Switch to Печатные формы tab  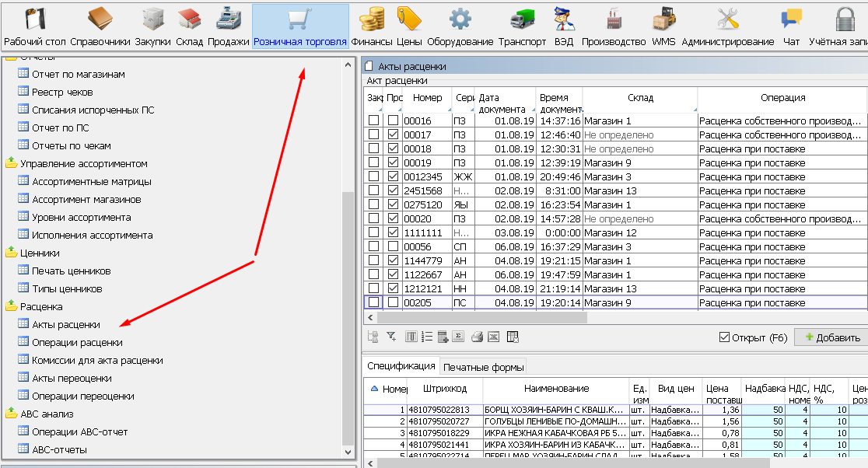[483, 367]
